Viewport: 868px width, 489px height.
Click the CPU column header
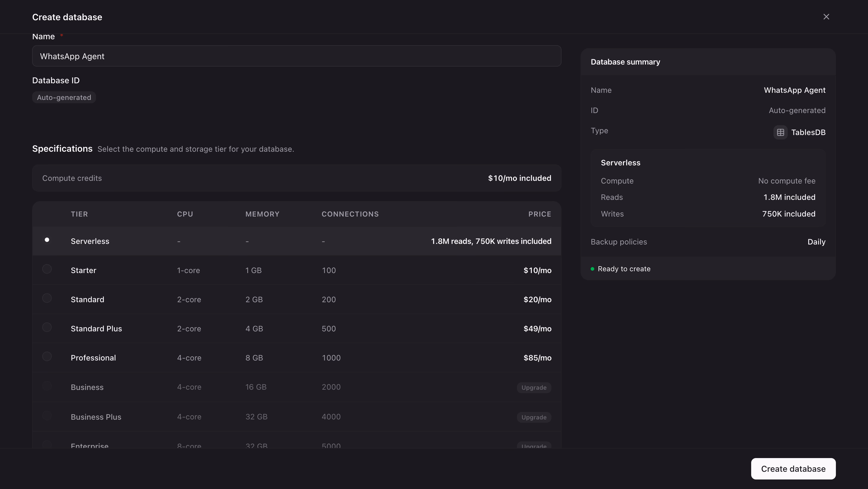(x=185, y=214)
